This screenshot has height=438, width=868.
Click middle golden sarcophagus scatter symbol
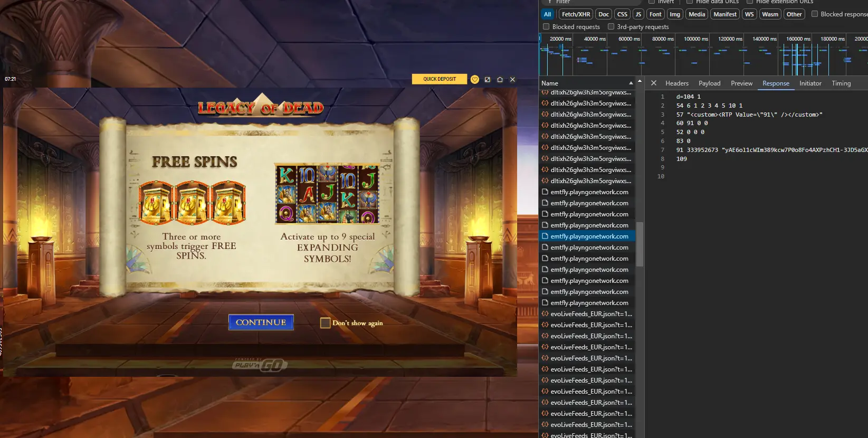pos(193,203)
